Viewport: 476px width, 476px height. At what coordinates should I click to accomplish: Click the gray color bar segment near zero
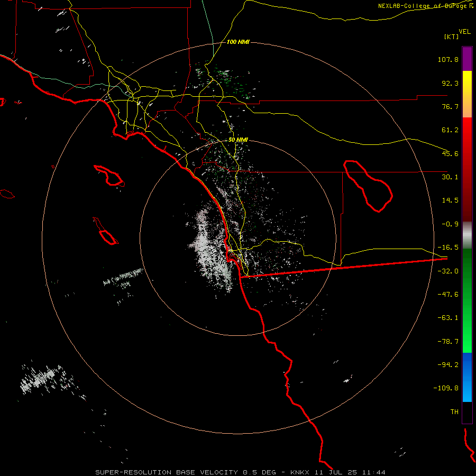click(x=467, y=235)
